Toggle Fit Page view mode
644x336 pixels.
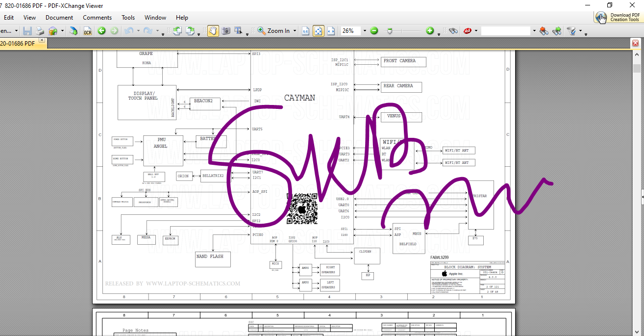(x=319, y=31)
